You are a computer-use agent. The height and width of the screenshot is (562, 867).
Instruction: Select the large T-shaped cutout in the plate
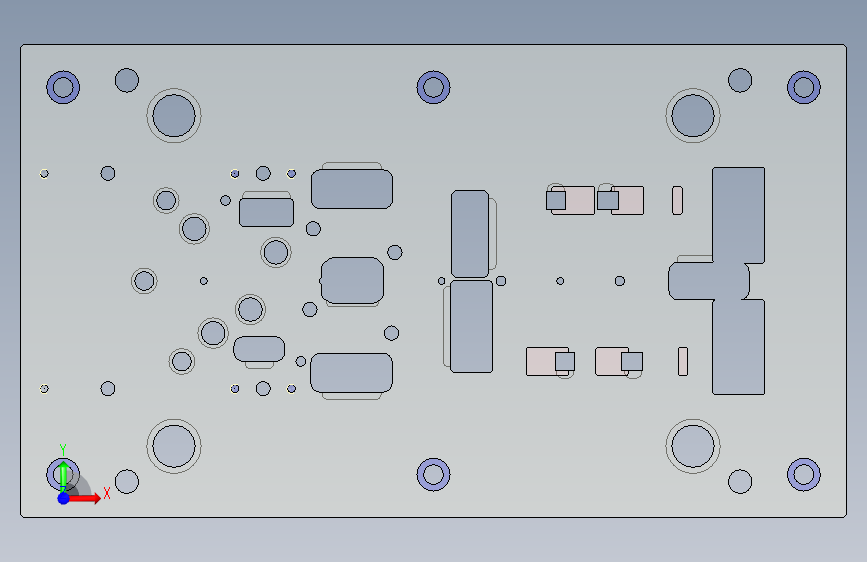coord(738,281)
